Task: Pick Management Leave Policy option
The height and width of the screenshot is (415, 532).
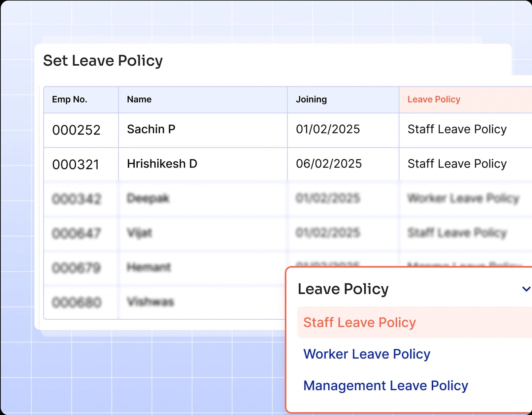Action: [385, 386]
